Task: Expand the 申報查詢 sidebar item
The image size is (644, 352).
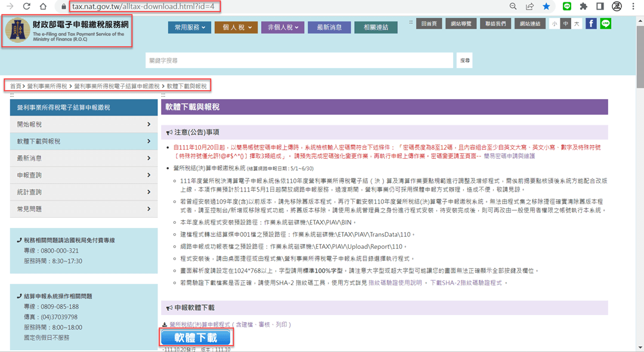Action: pos(84,175)
